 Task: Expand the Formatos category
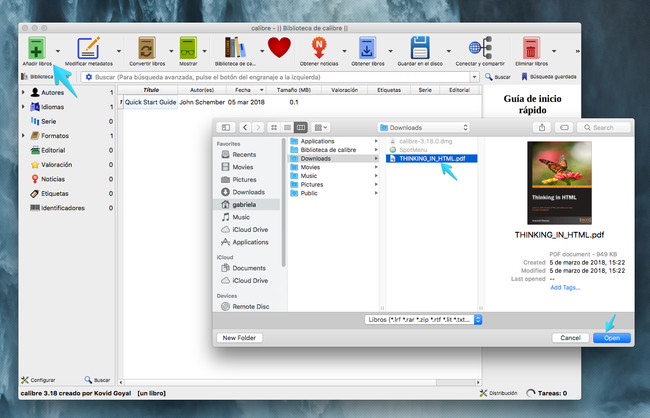23,136
